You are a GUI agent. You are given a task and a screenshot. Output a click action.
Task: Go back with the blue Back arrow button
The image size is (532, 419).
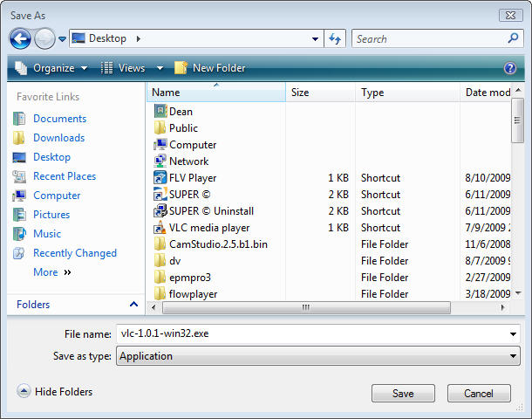point(20,38)
